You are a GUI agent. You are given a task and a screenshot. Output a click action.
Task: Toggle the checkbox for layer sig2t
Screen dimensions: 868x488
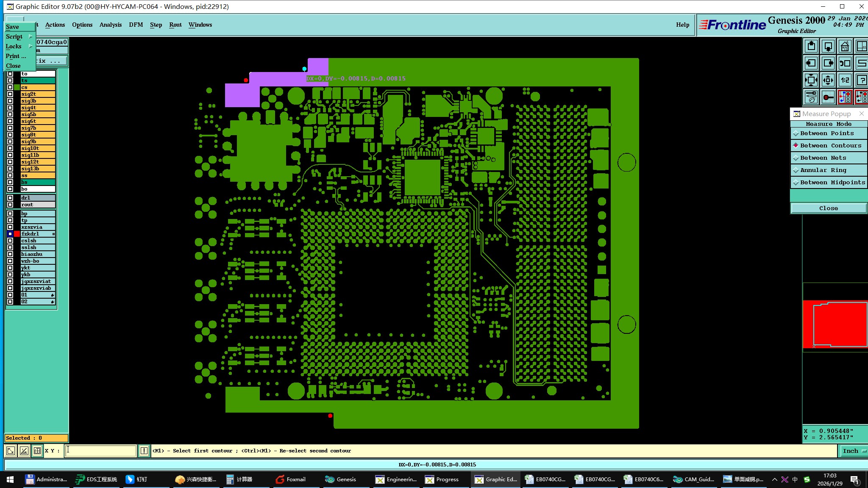[x=10, y=94]
